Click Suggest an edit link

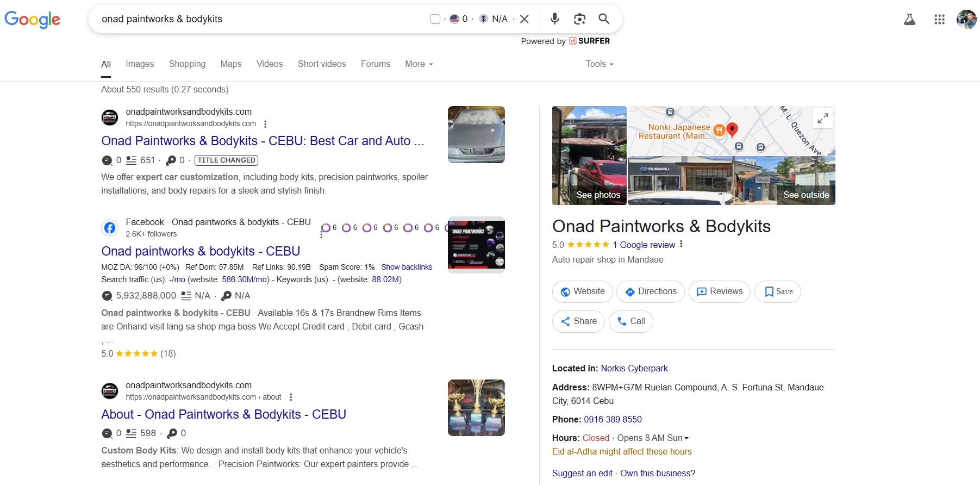click(x=582, y=473)
